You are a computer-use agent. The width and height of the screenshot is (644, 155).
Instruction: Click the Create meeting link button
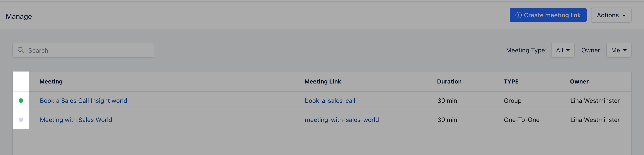click(548, 15)
